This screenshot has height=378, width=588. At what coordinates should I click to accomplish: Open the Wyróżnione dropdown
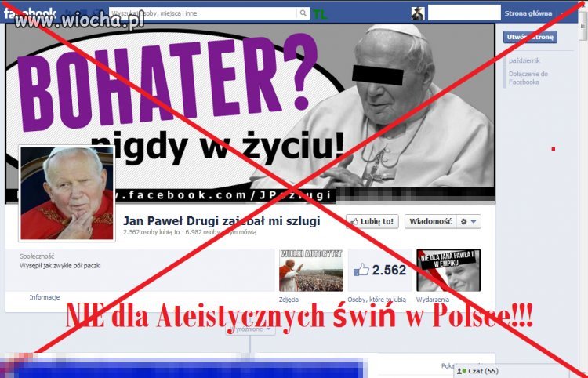coord(251,329)
